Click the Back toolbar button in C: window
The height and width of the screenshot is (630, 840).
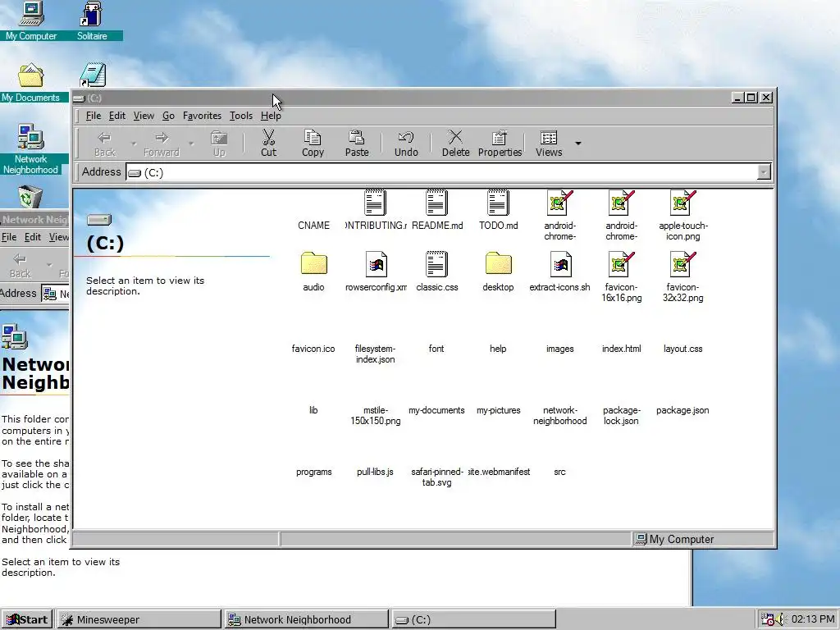pyautogui.click(x=104, y=143)
